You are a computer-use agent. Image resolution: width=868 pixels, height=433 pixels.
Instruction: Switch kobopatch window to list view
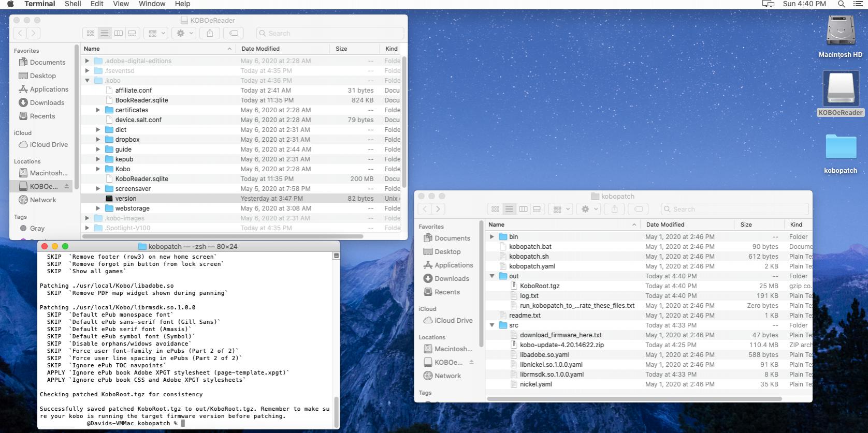(509, 209)
